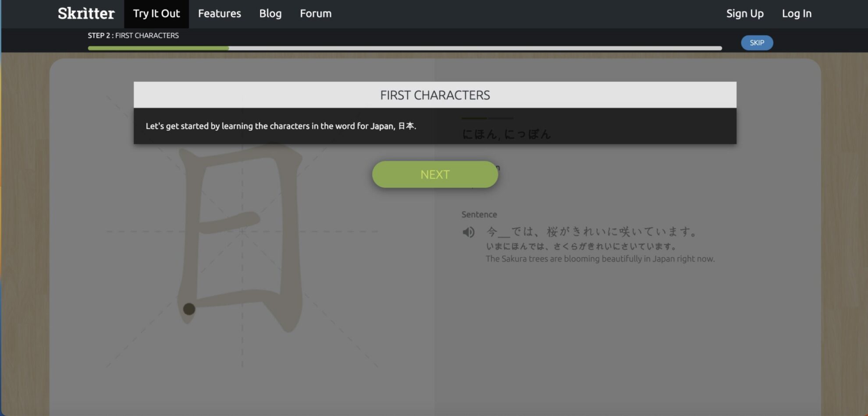The width and height of the screenshot is (868, 416).
Task: Go to the Blog page
Action: point(270,14)
